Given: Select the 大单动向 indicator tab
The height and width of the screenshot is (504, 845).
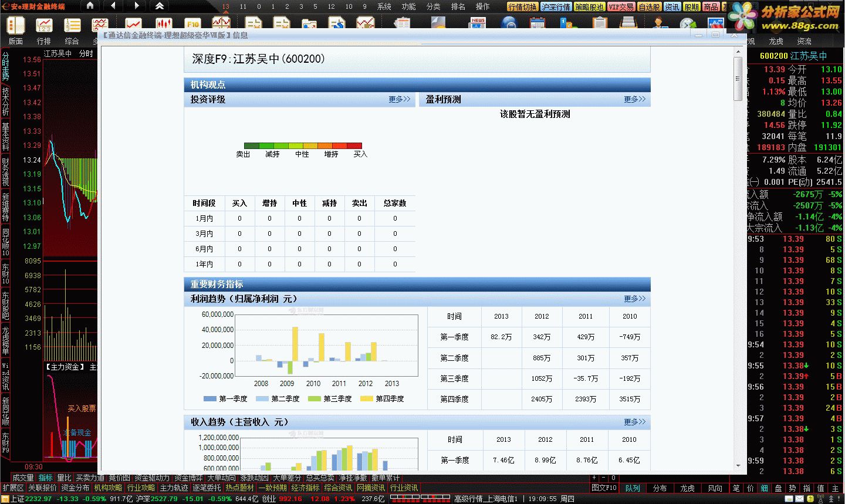Looking at the screenshot, I should 221,478.
